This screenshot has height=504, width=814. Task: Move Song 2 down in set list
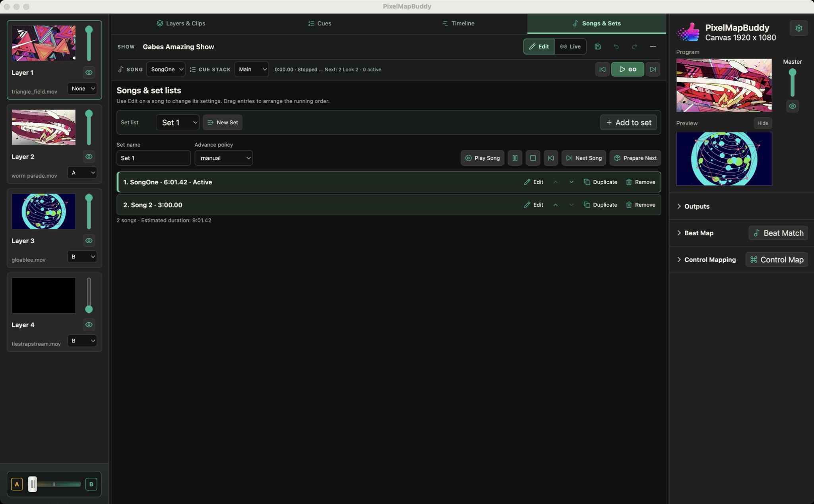571,205
